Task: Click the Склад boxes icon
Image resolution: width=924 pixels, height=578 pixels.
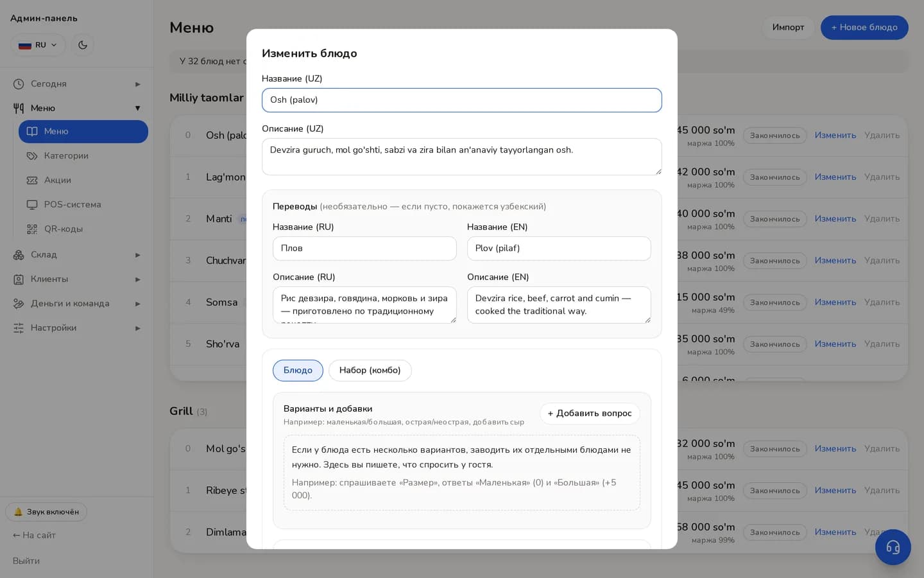Action: (19, 255)
